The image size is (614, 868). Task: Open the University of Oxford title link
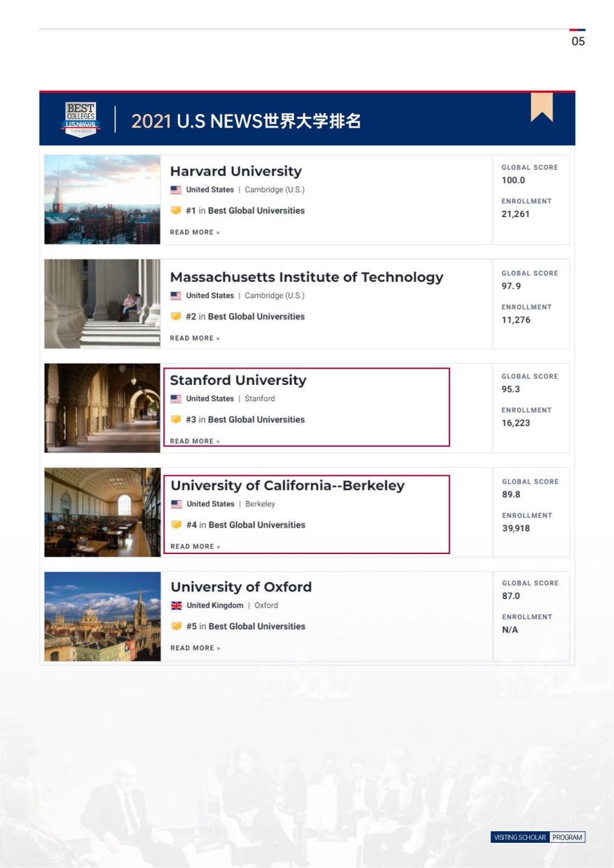click(241, 587)
